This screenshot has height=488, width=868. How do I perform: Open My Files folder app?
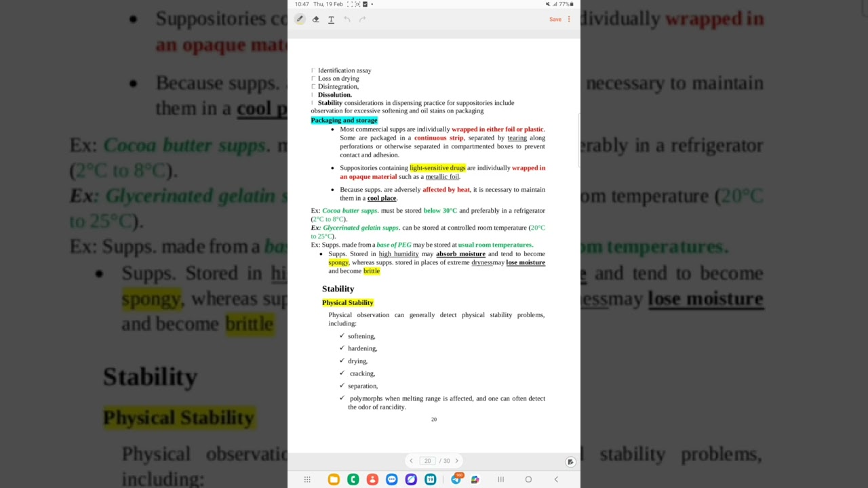pyautogui.click(x=334, y=479)
